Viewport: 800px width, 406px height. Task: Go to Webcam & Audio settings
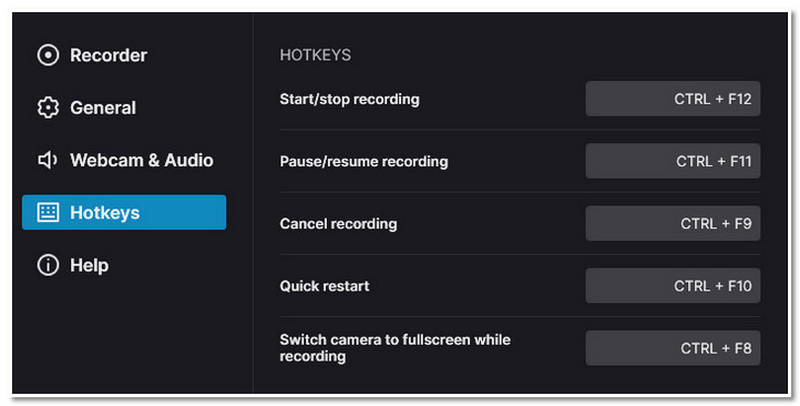pos(141,160)
